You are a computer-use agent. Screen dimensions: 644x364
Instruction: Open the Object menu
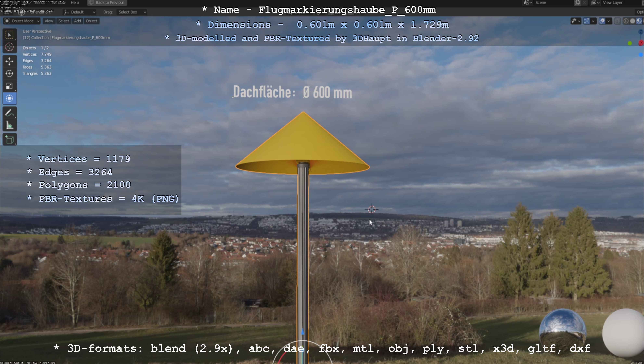tap(91, 21)
